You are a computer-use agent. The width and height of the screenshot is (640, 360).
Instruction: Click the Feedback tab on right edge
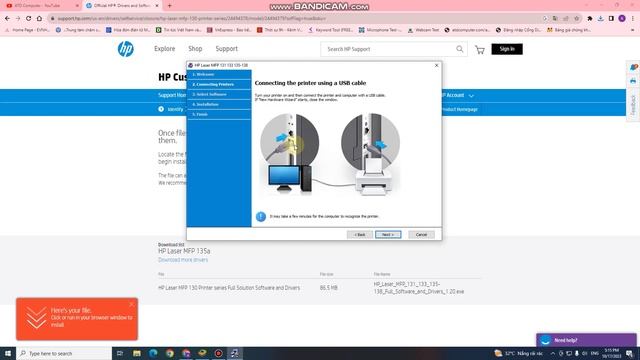click(x=633, y=105)
